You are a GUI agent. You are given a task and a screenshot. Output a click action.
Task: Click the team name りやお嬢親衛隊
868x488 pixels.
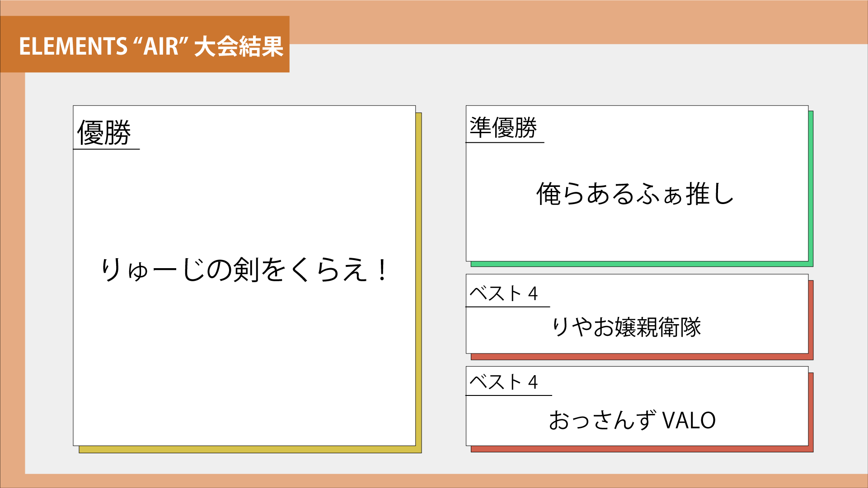pyautogui.click(x=627, y=327)
